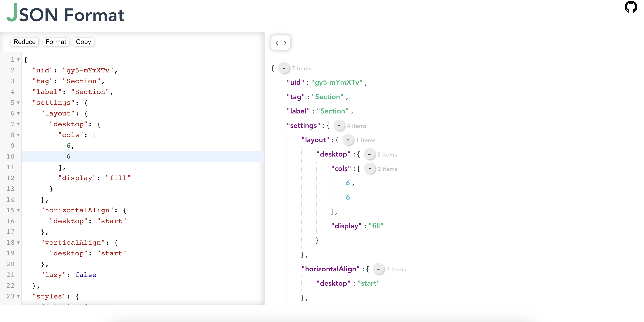Collapse the settings node in tree view
This screenshot has width=644, height=322.
click(339, 125)
